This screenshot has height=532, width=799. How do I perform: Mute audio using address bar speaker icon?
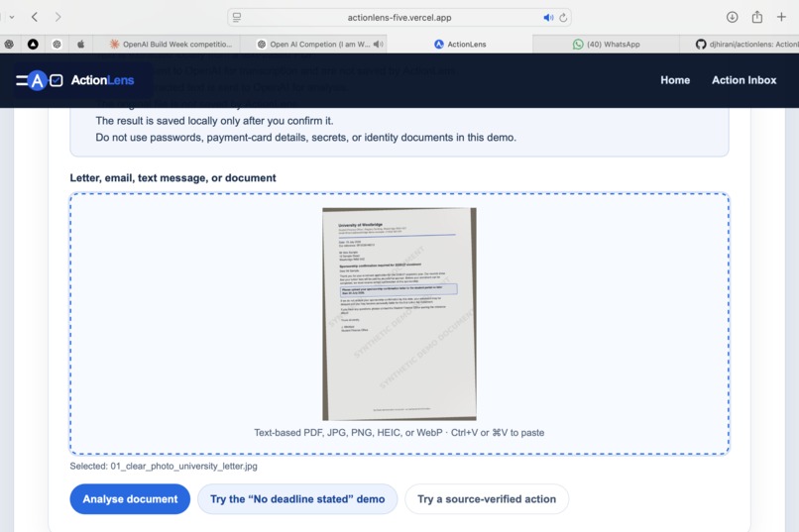(548, 17)
